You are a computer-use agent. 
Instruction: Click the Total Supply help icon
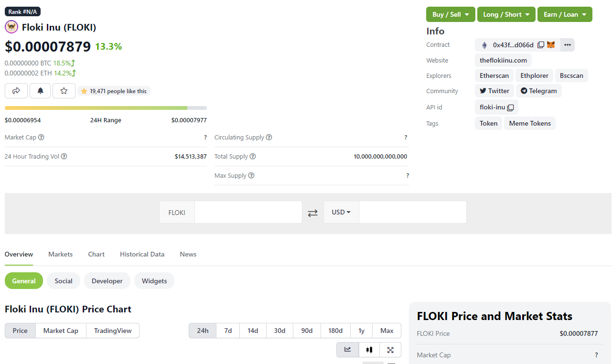253,156
